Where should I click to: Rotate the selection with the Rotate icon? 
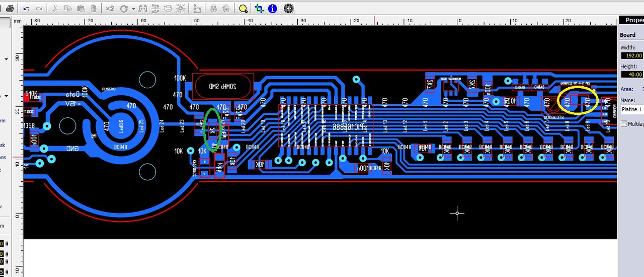coord(124,9)
